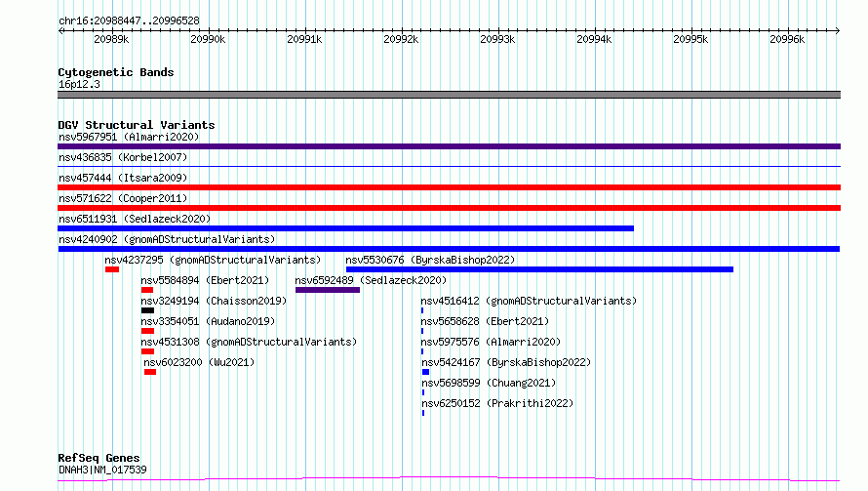Click the thin blue line of nsv436835
This screenshot has height=491, width=868.
449,166
